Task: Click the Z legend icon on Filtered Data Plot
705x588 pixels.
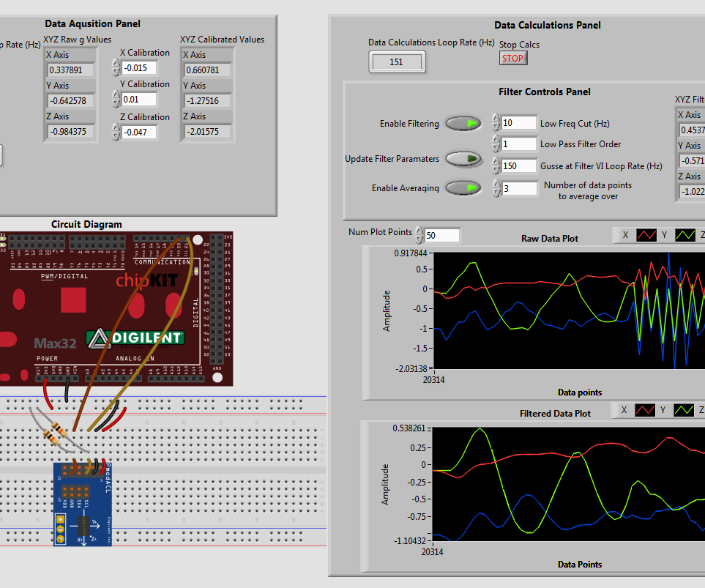Action: click(x=702, y=409)
